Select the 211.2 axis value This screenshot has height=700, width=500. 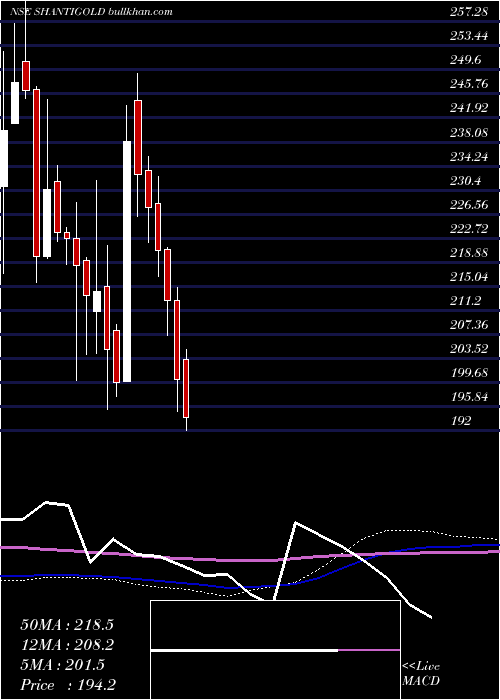466,300
